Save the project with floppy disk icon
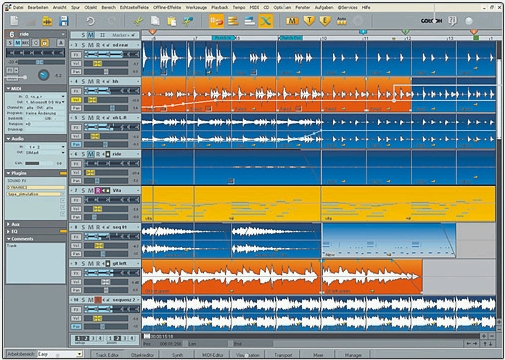 click(x=63, y=21)
